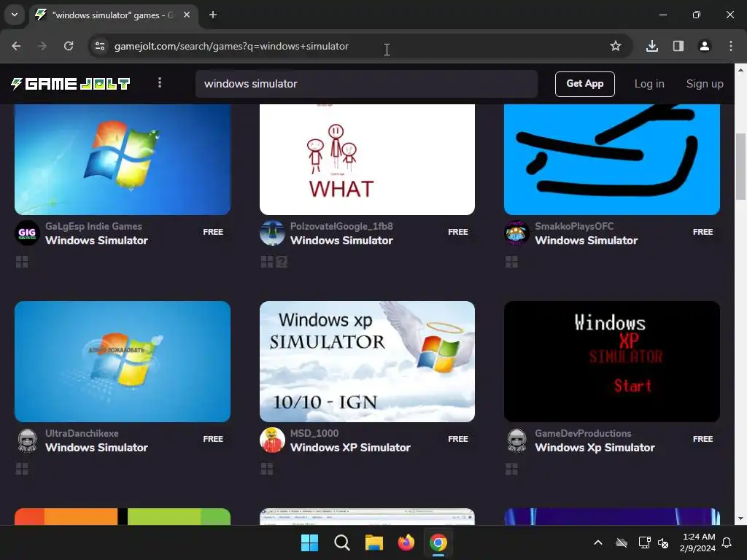Open Windows xp SIMULATOR 10/10 IGN thumbnail

(x=368, y=362)
